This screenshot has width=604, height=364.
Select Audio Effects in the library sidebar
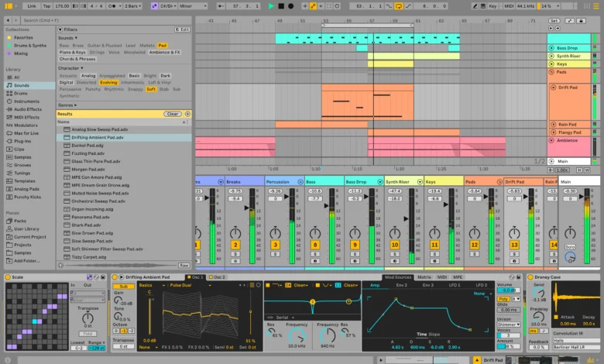(28, 109)
